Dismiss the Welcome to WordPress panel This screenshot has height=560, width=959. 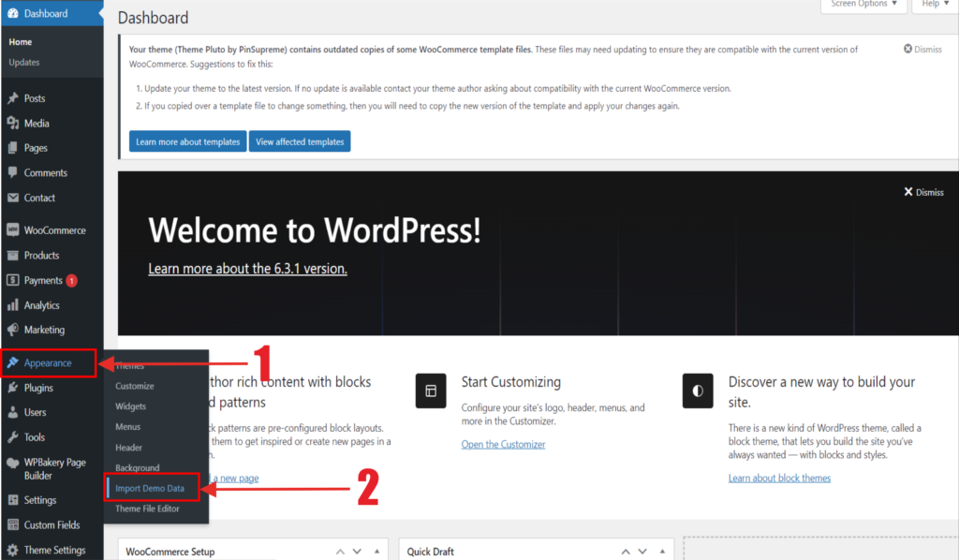[x=923, y=192]
